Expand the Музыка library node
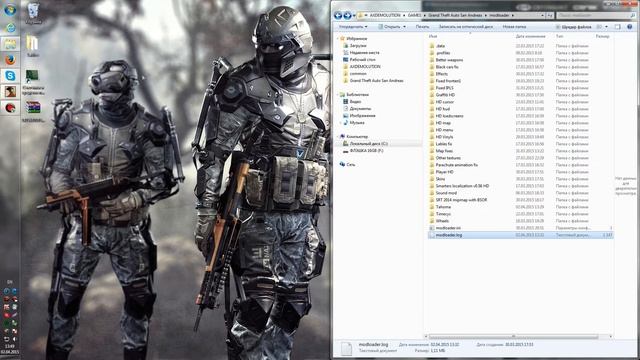Image resolution: width=640 pixels, height=360 pixels. (341, 122)
